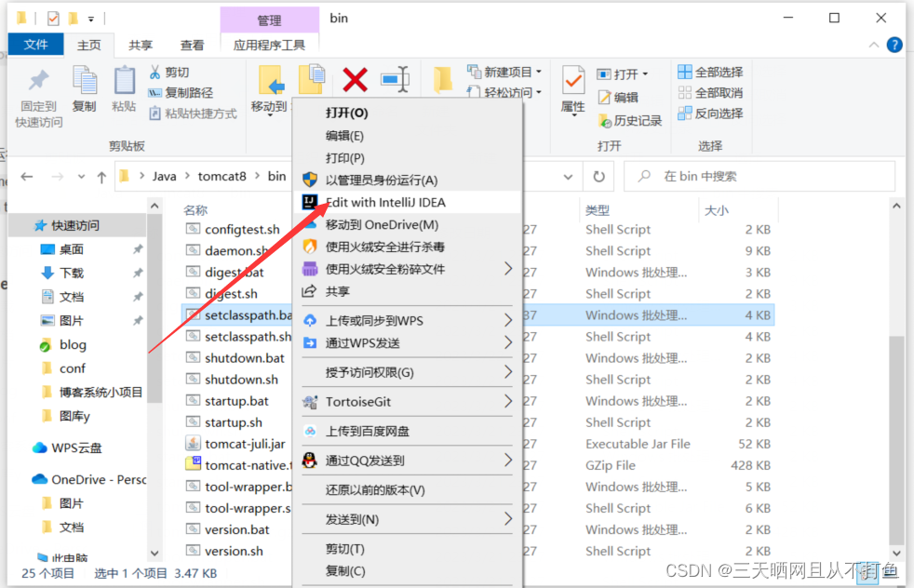This screenshot has width=914, height=588.
Task: Click the New folder icon in ribbon
Action: coord(442,80)
